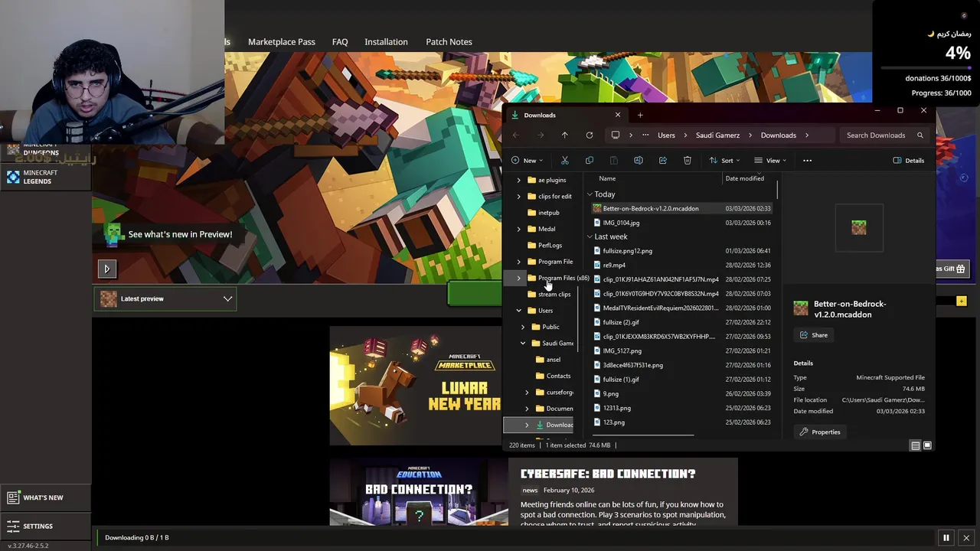
Task: Select IMG_0104.jpg file
Action: tap(681, 223)
